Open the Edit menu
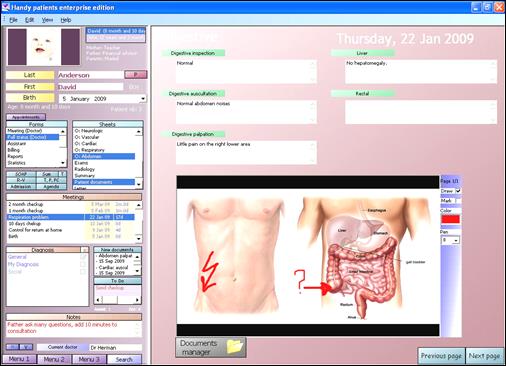The width and height of the screenshot is (506, 366). 30,20
